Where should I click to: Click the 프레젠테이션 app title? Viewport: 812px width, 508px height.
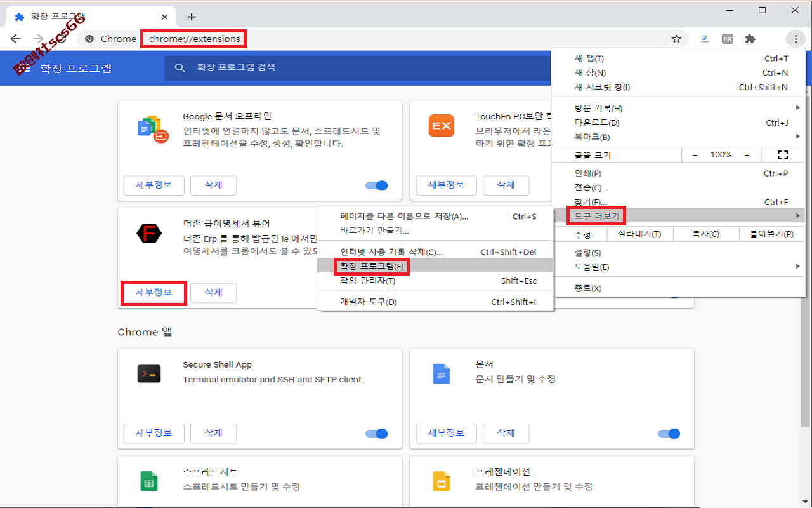[x=502, y=472]
